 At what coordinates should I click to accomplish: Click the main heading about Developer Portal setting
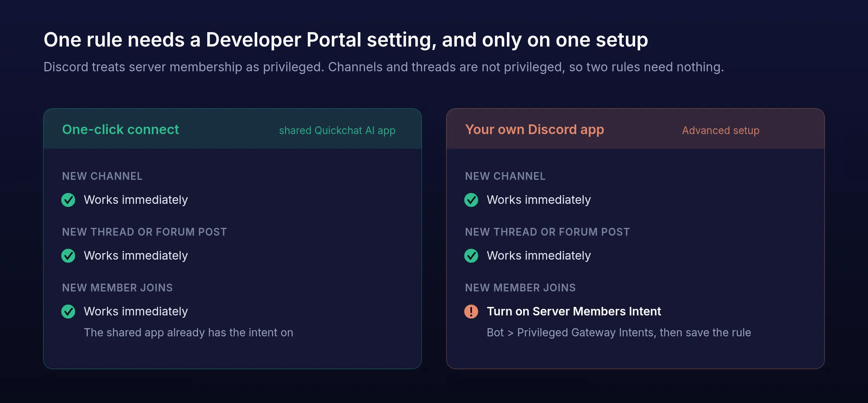(346, 40)
